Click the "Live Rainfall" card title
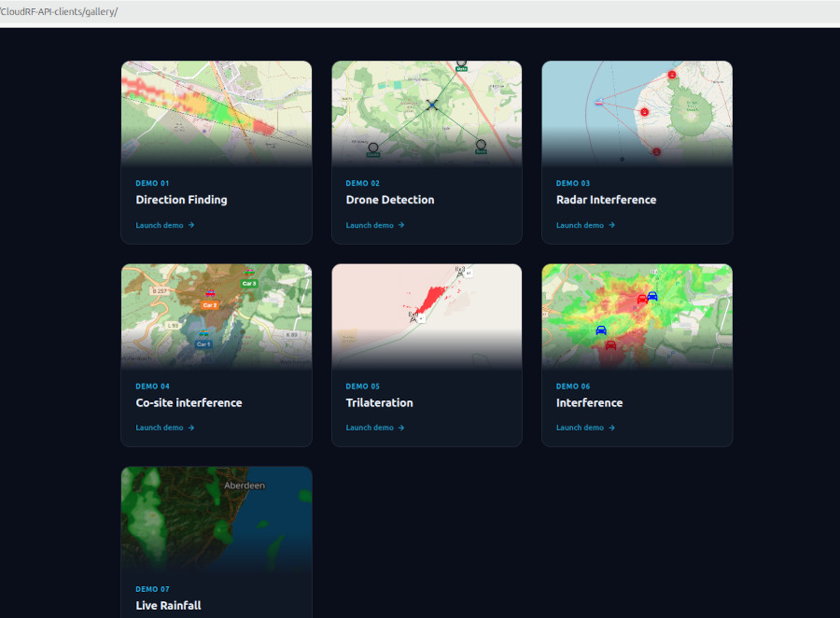The height and width of the screenshot is (618, 840). pyautogui.click(x=168, y=606)
